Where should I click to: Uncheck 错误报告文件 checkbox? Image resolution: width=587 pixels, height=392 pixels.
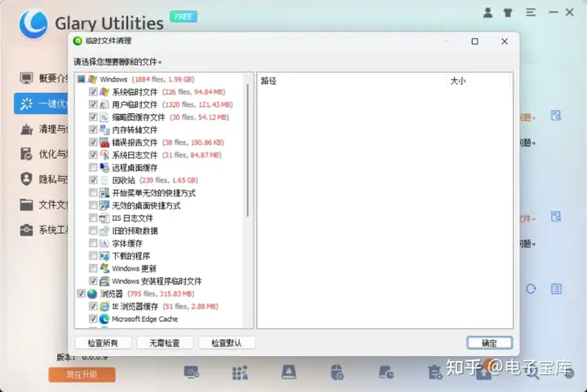(93, 142)
